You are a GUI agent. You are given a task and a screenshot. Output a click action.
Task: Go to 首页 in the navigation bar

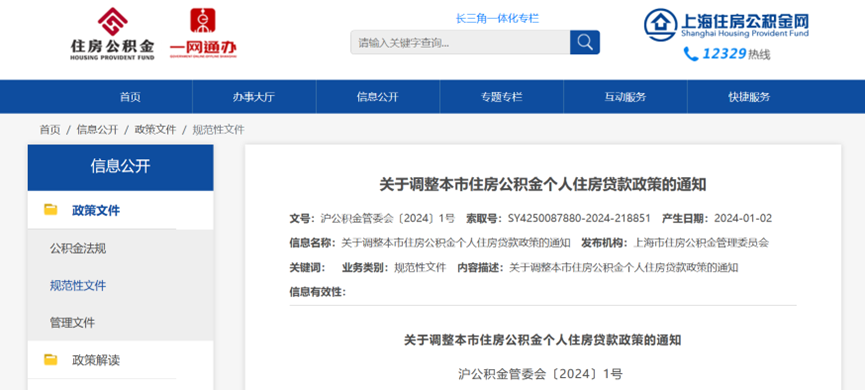pos(130,97)
